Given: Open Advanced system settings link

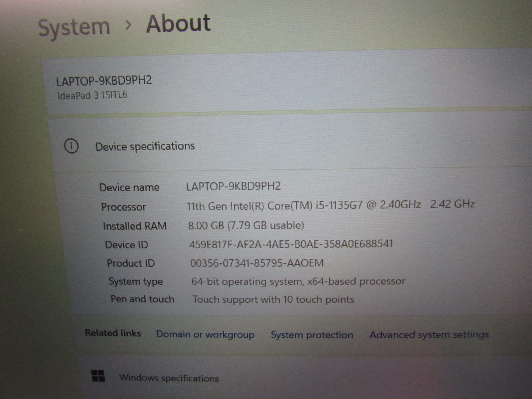Looking at the screenshot, I should (x=429, y=335).
